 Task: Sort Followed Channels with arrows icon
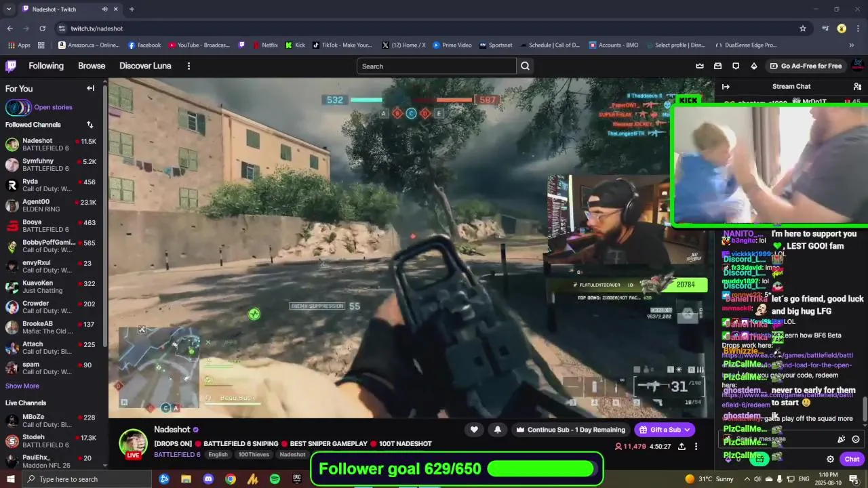[90, 125]
